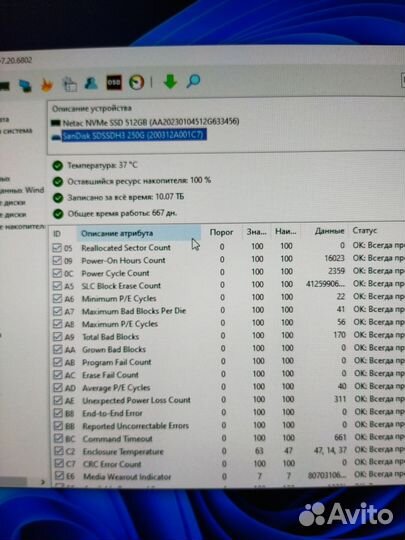
Task: Click data value 311 for Unexpected Power Loss
Action: point(340,399)
